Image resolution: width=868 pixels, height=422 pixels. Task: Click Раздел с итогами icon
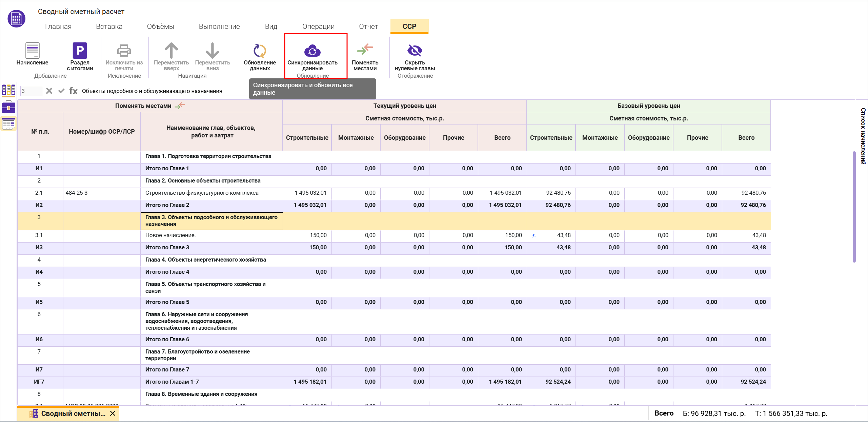click(x=80, y=51)
